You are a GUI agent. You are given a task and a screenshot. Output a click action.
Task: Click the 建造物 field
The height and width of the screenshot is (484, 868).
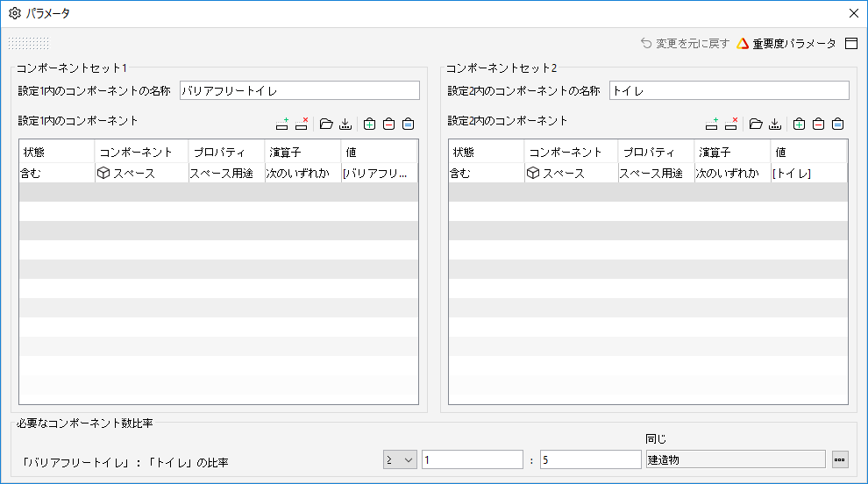point(736,459)
